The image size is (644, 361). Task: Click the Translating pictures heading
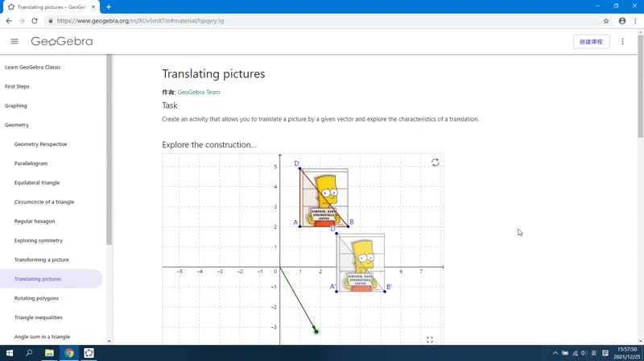pos(213,74)
